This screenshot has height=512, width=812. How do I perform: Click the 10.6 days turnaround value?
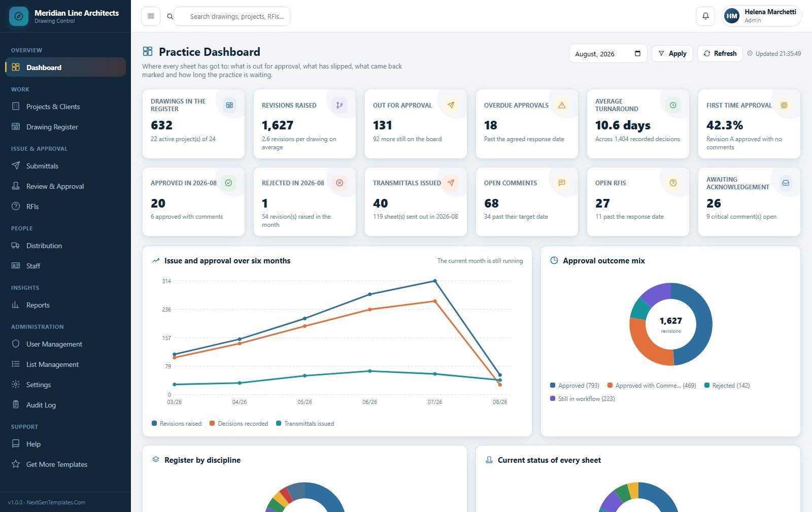click(623, 125)
